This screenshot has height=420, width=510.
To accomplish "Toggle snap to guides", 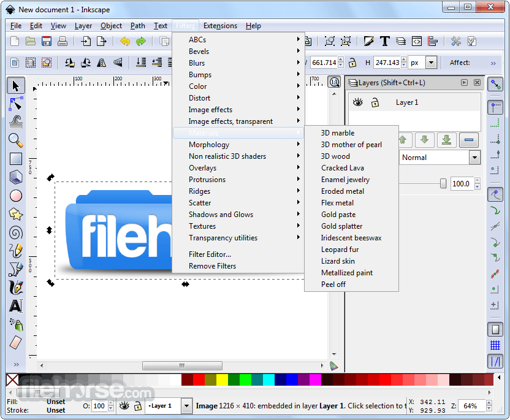I will coord(495,361).
